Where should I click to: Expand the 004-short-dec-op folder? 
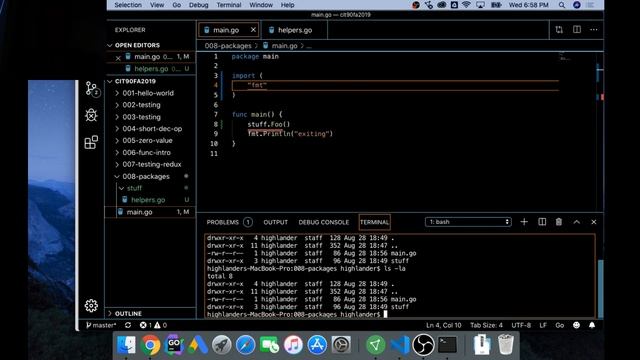[x=152, y=129]
